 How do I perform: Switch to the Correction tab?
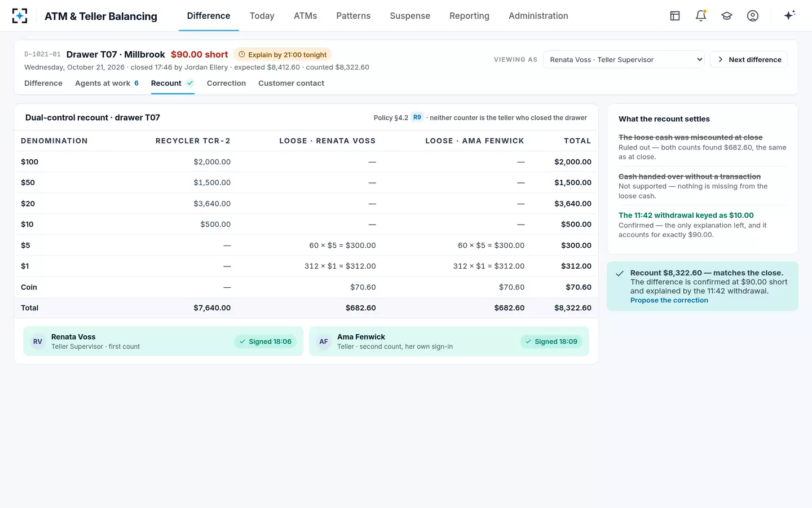226,83
